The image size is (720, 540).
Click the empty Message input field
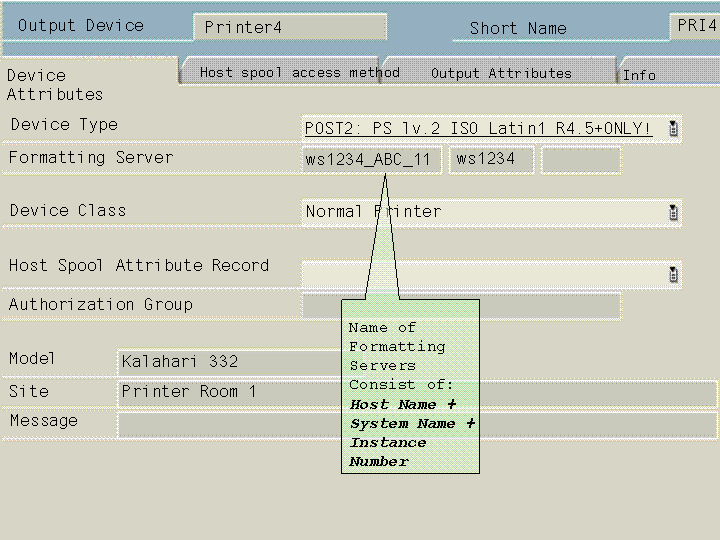click(x=230, y=424)
